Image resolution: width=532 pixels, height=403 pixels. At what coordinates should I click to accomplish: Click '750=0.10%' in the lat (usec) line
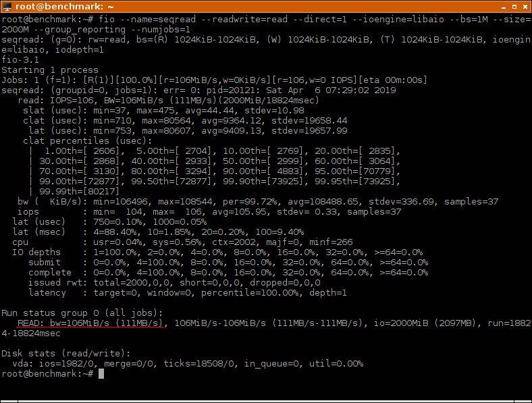coord(120,222)
